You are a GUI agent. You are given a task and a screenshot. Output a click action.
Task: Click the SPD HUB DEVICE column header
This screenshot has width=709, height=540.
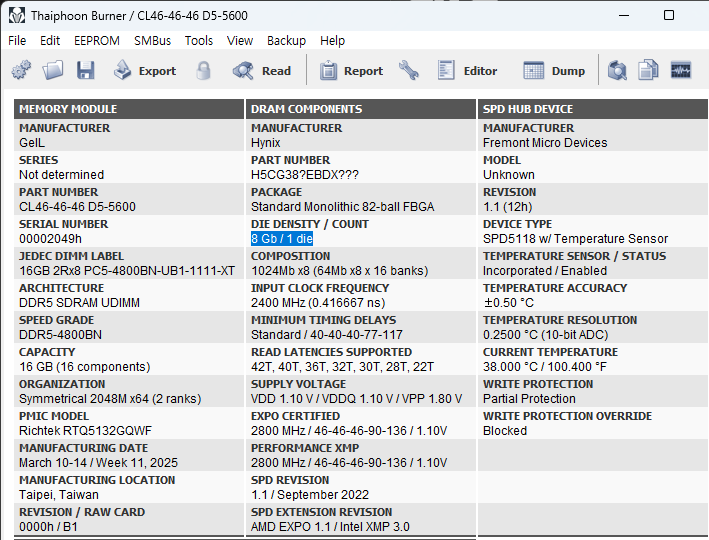coord(593,109)
